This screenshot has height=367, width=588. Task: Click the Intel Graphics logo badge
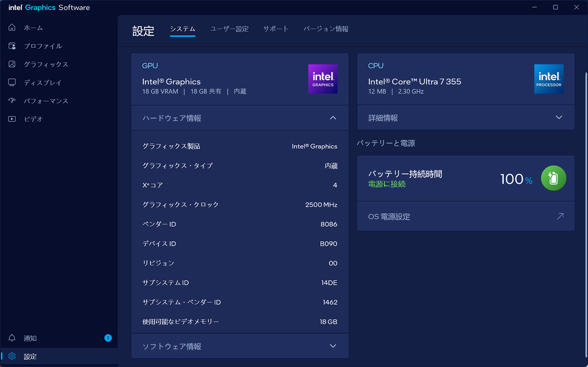coord(323,79)
